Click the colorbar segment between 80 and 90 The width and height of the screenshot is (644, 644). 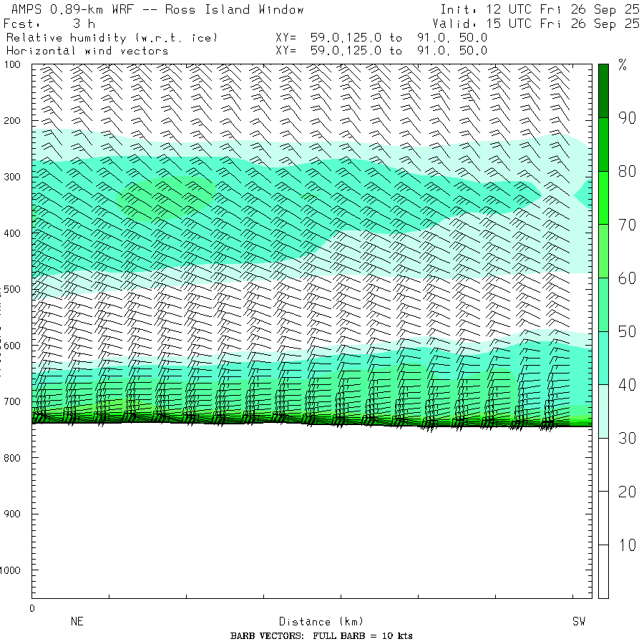(603, 145)
